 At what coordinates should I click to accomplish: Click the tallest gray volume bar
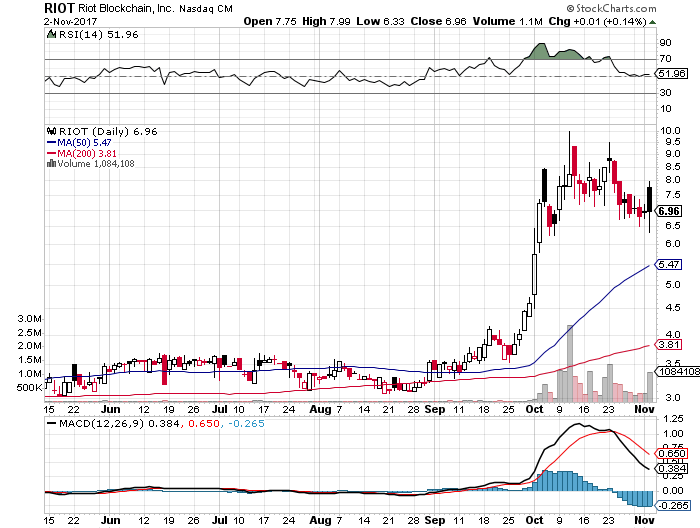570,363
